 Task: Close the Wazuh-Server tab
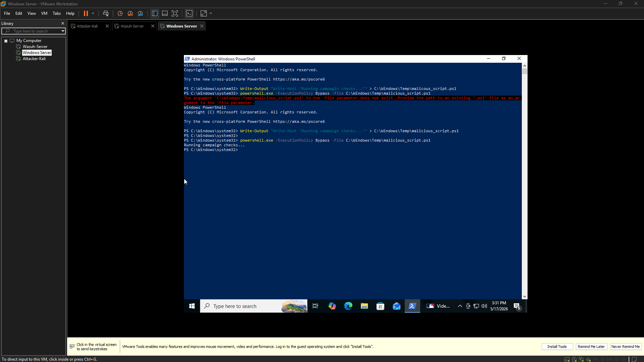153,26
